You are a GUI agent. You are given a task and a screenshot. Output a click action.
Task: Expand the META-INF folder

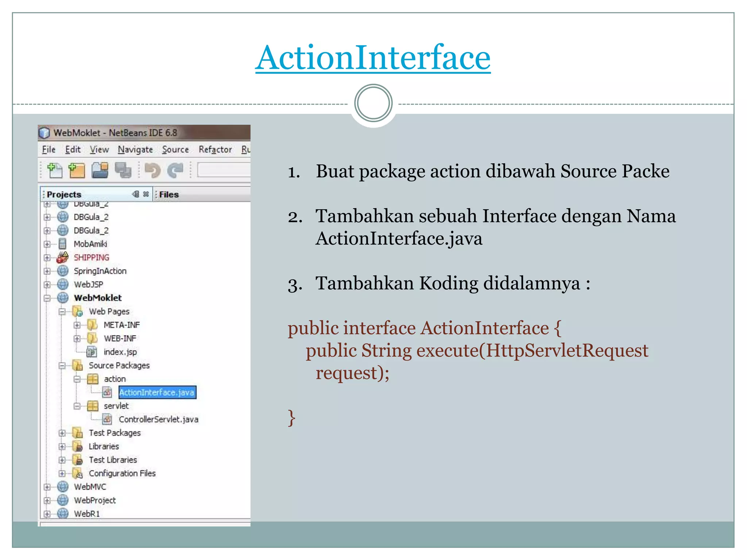pyautogui.click(x=77, y=325)
